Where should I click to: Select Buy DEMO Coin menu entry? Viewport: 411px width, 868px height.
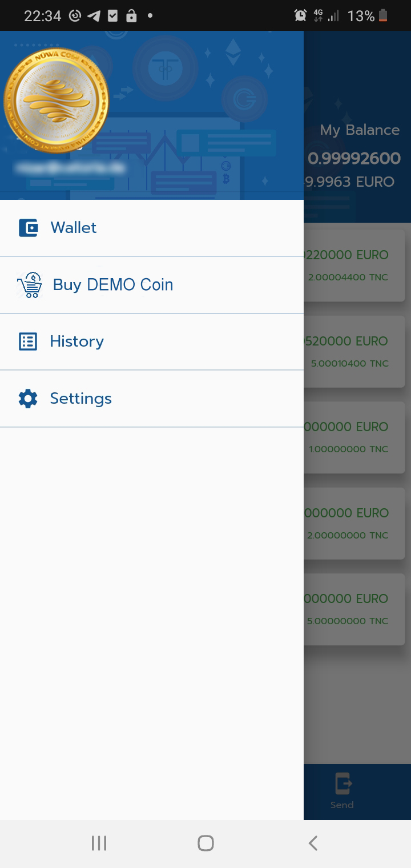point(113,285)
